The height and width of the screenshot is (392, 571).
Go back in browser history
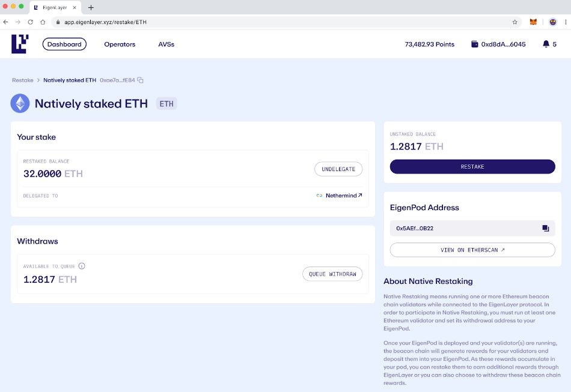[6, 22]
